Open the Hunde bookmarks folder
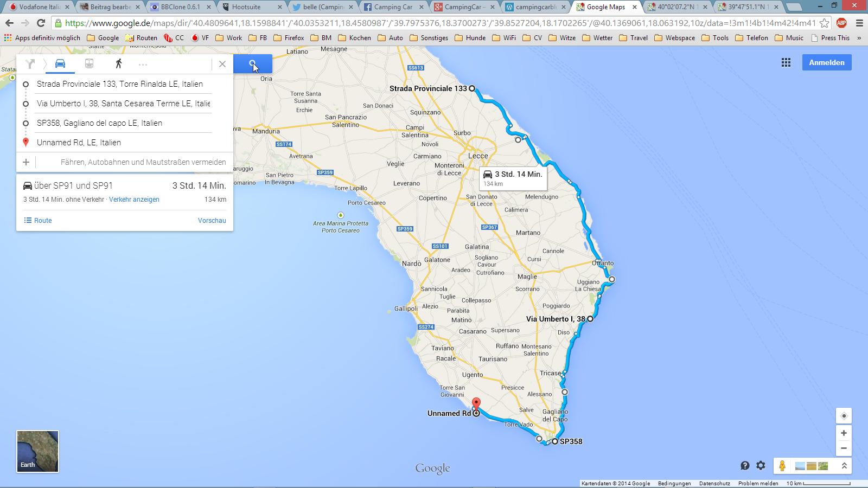 click(x=470, y=38)
